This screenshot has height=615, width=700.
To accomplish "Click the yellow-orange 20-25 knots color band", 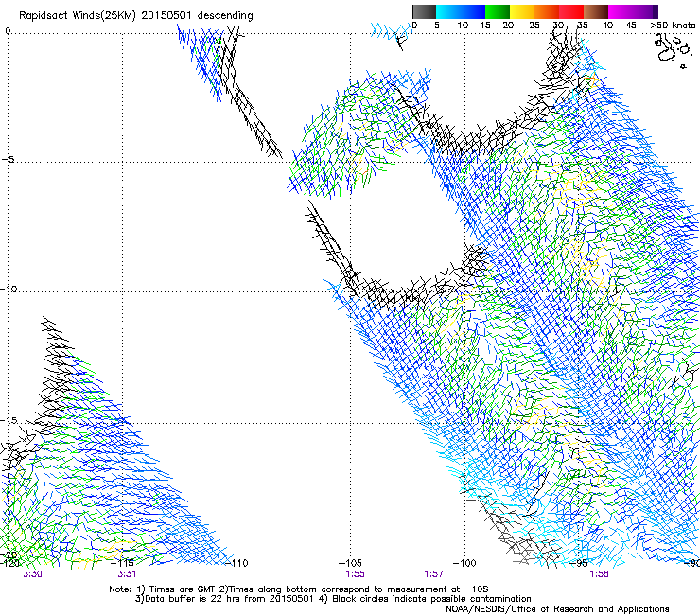I will 522,11.
